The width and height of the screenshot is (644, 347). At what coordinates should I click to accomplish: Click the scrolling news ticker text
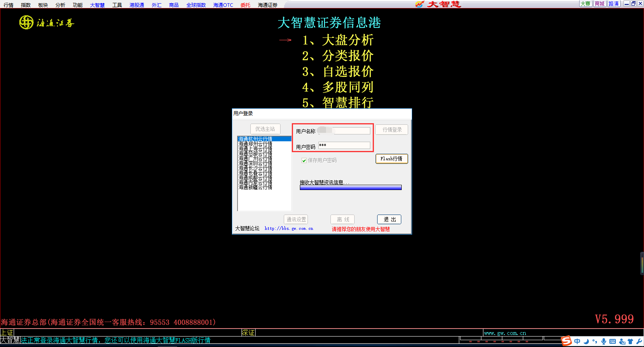[116, 340]
